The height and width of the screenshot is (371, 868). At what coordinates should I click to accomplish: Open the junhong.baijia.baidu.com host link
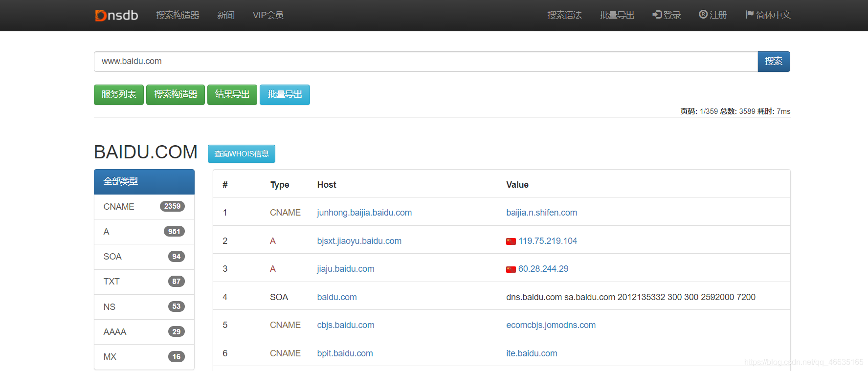coord(364,213)
